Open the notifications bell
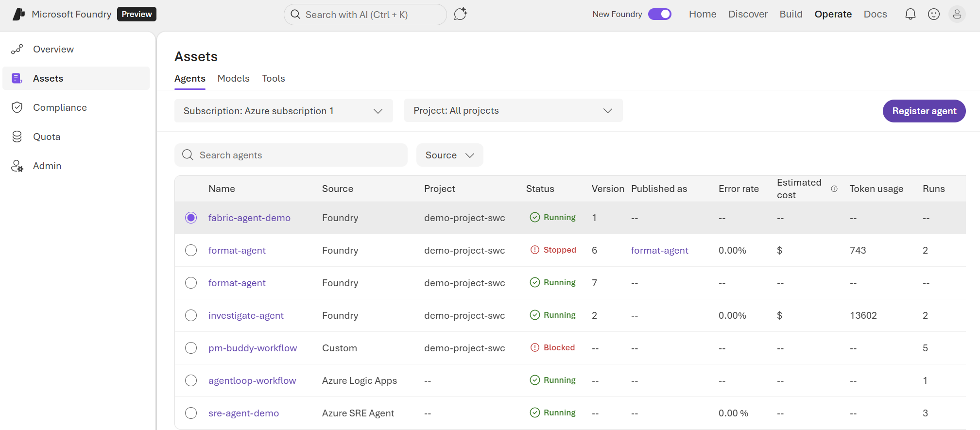The width and height of the screenshot is (980, 430). (x=910, y=14)
